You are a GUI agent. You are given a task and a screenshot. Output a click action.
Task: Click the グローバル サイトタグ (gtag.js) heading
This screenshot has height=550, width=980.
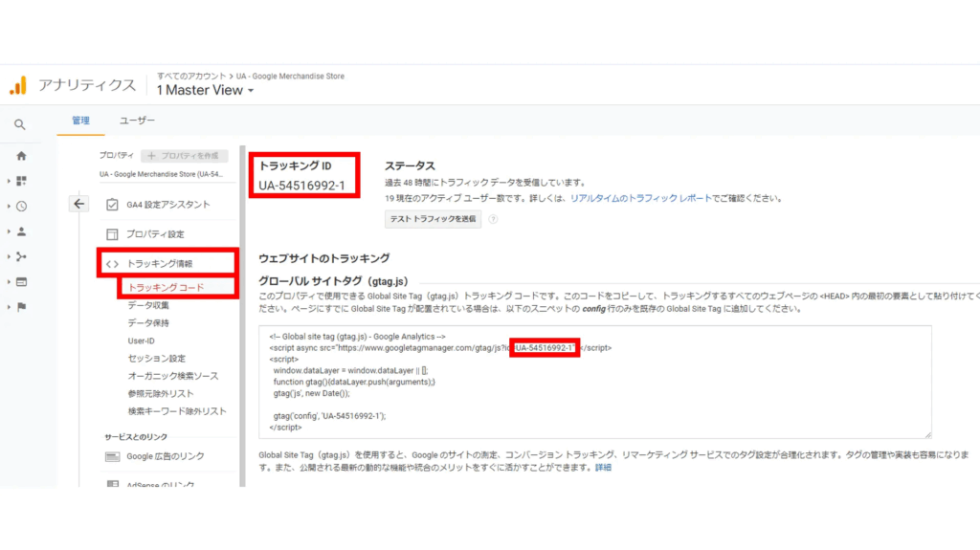(x=333, y=281)
